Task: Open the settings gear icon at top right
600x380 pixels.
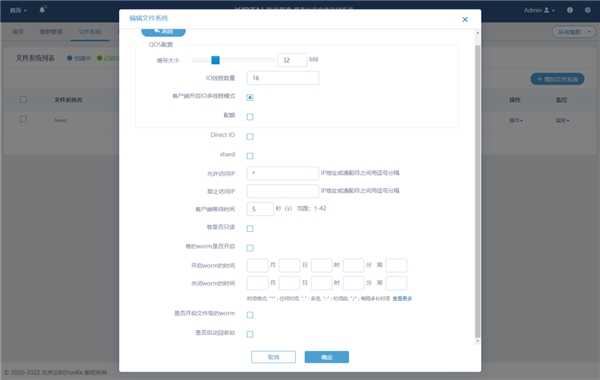Action: click(x=587, y=10)
